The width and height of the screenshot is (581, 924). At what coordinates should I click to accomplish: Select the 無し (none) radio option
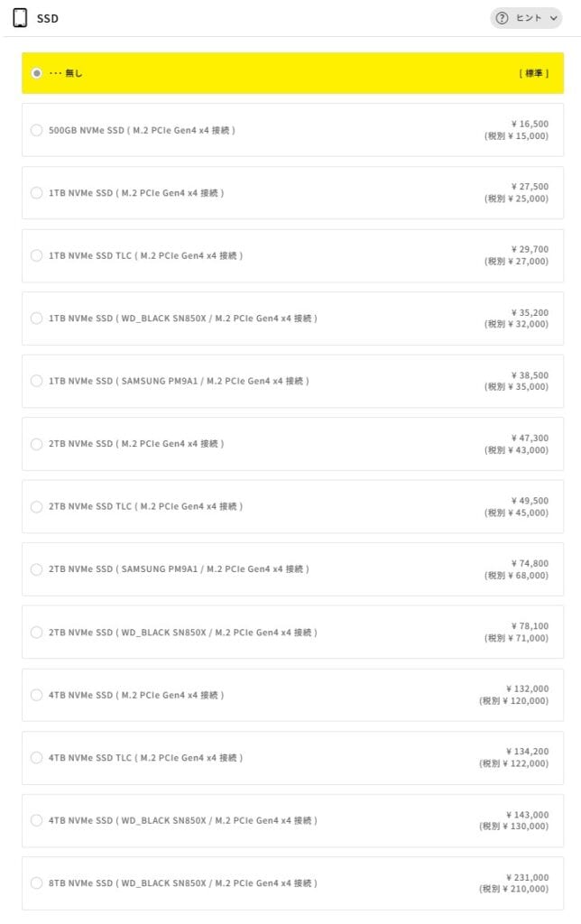36,73
